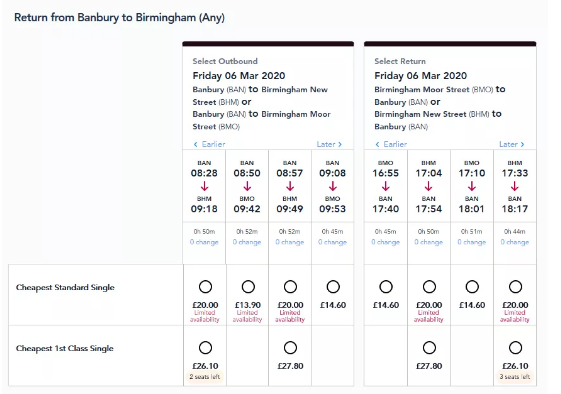The height and width of the screenshot is (394, 561).
Task: Select £27.80 first class return at 17:04
Action: point(429,347)
